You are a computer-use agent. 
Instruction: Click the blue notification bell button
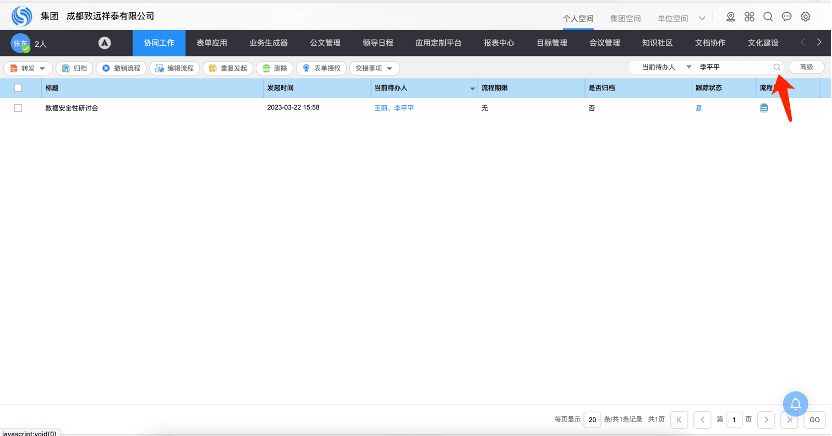(795, 404)
